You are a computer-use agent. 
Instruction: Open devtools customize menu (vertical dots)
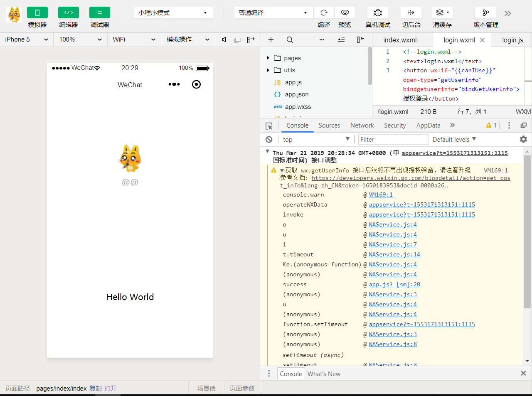point(509,125)
